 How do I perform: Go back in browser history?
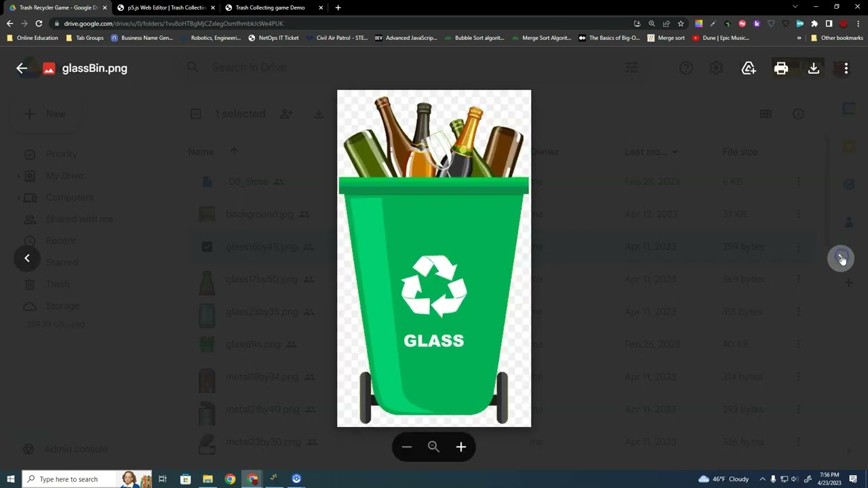click(9, 23)
